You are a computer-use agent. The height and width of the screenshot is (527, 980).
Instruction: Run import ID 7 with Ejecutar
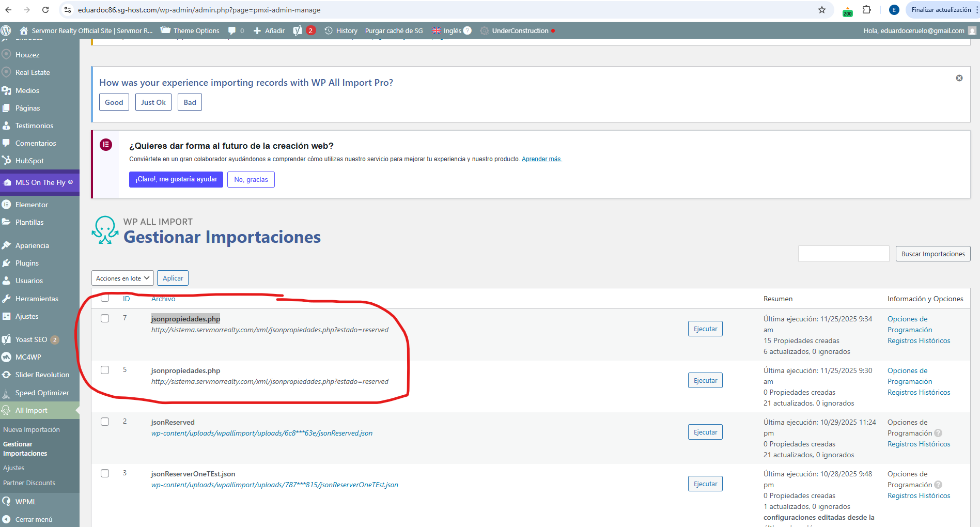click(x=705, y=329)
